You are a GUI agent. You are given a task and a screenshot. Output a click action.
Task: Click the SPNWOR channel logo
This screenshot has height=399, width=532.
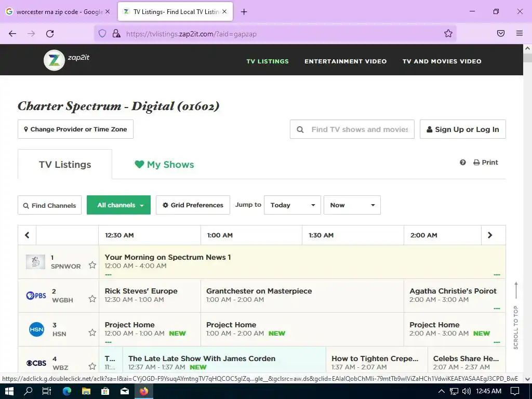(36, 262)
